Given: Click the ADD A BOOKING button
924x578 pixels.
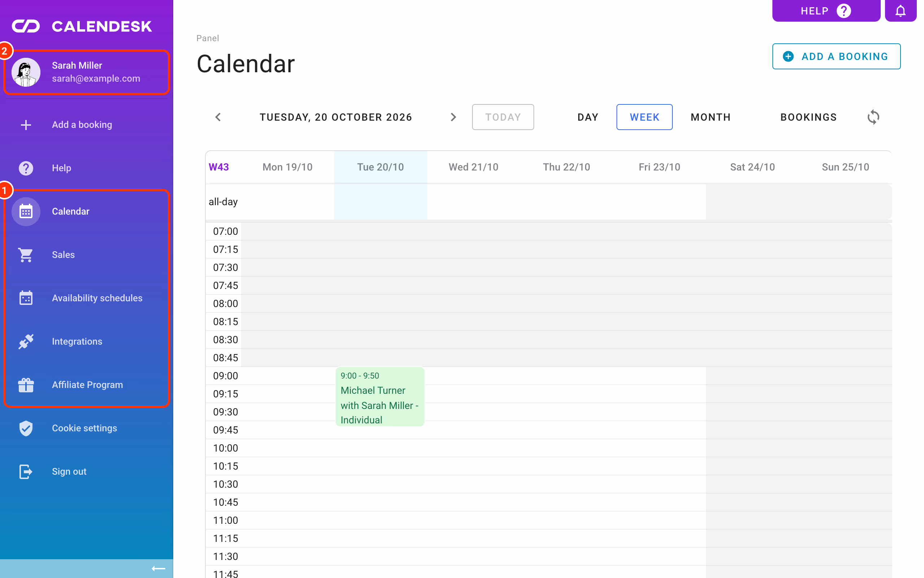Looking at the screenshot, I should coord(836,56).
